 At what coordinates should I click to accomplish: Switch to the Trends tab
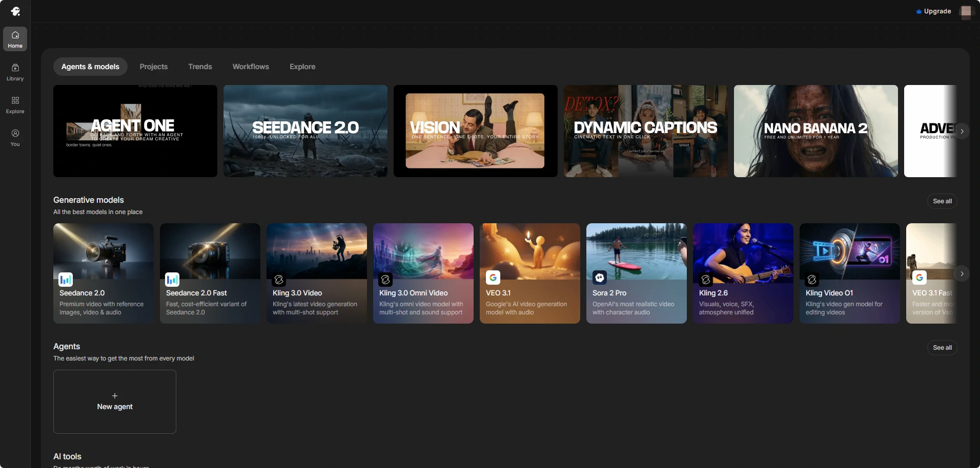[200, 67]
